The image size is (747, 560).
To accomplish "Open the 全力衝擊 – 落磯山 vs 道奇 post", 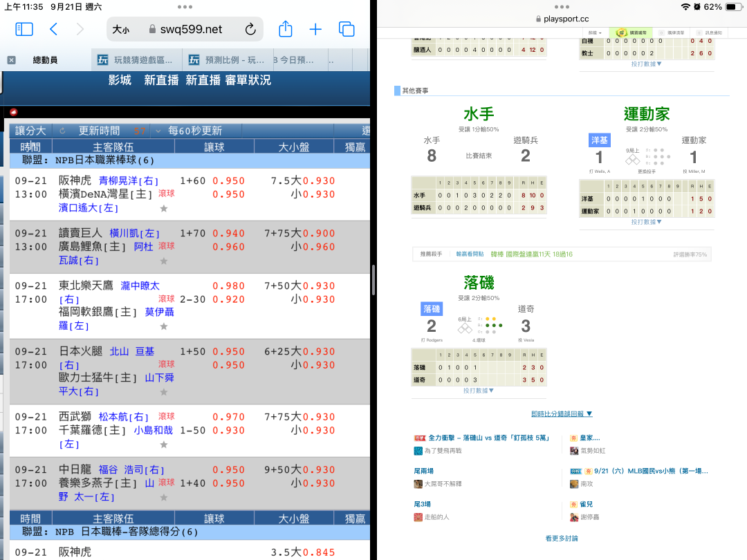I will (489, 438).
